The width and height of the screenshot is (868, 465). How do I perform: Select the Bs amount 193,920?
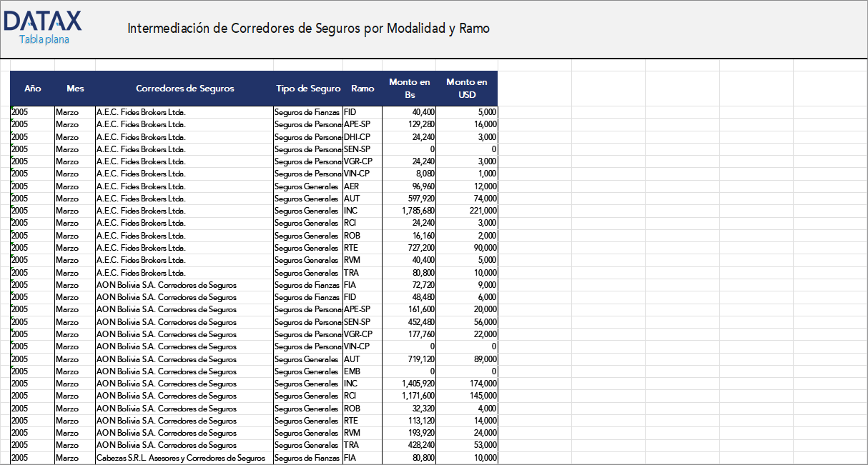click(409, 433)
